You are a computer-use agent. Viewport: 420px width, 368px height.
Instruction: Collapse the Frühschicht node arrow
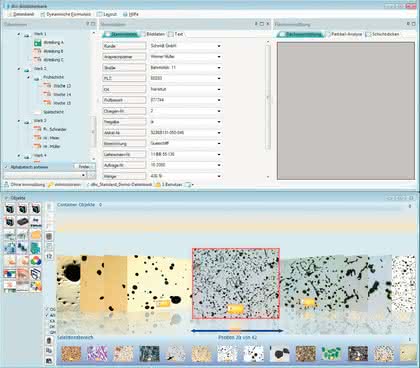(x=28, y=77)
